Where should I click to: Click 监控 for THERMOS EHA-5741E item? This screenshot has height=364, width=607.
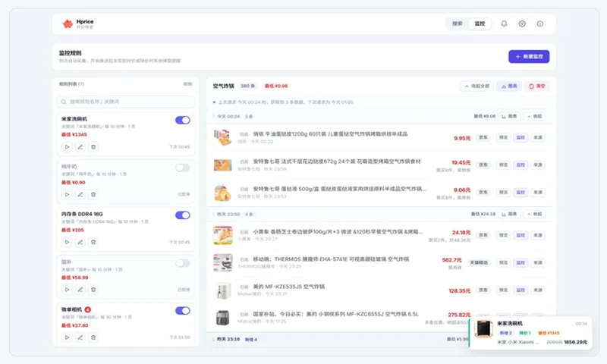(521, 263)
